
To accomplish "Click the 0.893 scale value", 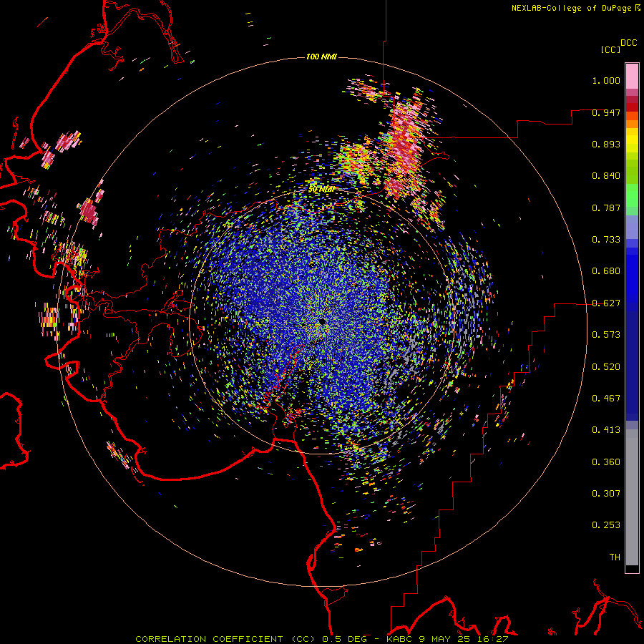I will tap(606, 144).
